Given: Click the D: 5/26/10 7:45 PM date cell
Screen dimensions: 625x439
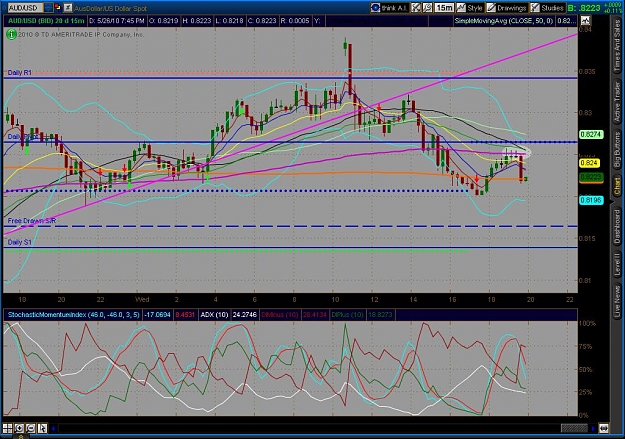Looking at the screenshot, I should [x=116, y=21].
